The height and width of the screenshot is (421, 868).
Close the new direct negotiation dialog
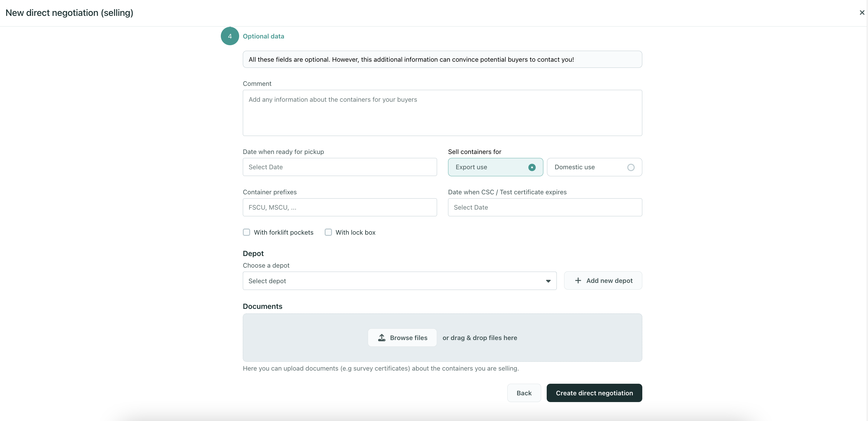862,13
